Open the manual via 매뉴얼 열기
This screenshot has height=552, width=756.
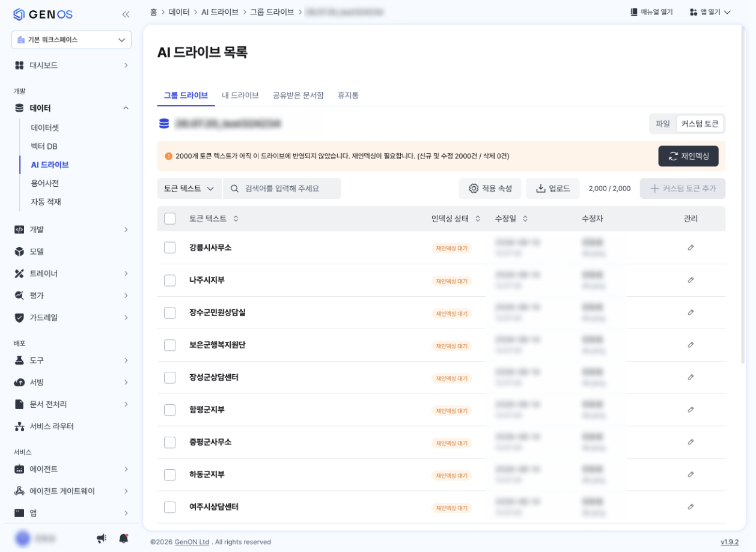tap(651, 12)
